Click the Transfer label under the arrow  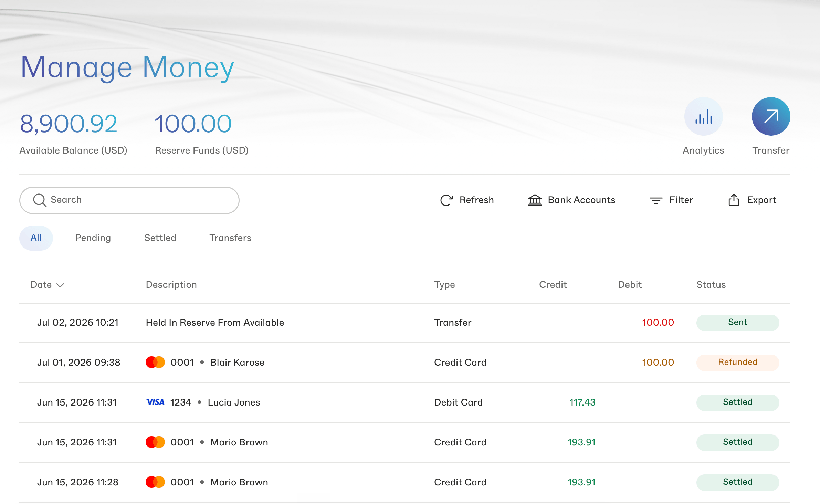(771, 150)
